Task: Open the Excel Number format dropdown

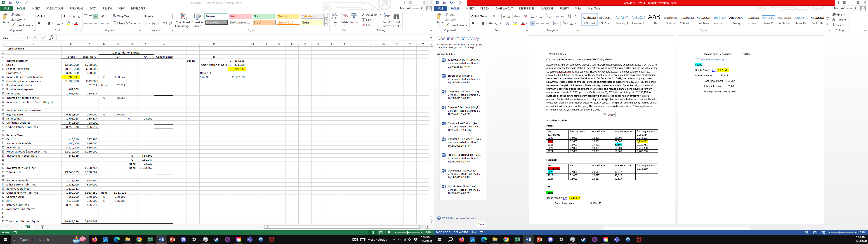Action: [171, 16]
